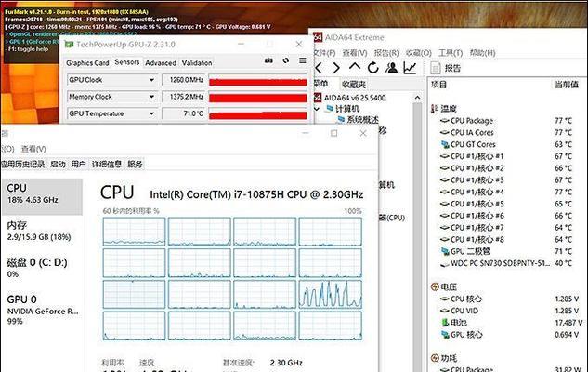Click the 当前值 column header in AIDA64
The image size is (588, 372).
tap(567, 85)
